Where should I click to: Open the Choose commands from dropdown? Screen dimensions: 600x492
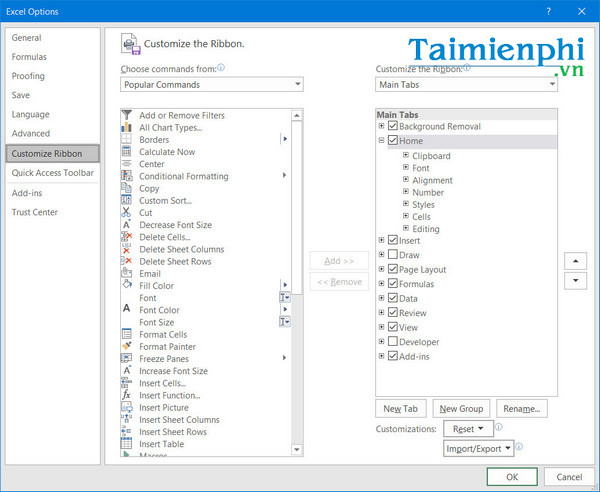pyautogui.click(x=212, y=85)
